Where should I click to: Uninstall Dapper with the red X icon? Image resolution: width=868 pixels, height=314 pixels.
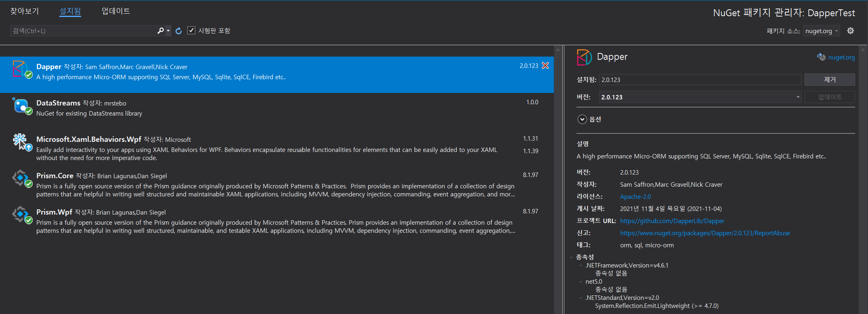pos(545,65)
